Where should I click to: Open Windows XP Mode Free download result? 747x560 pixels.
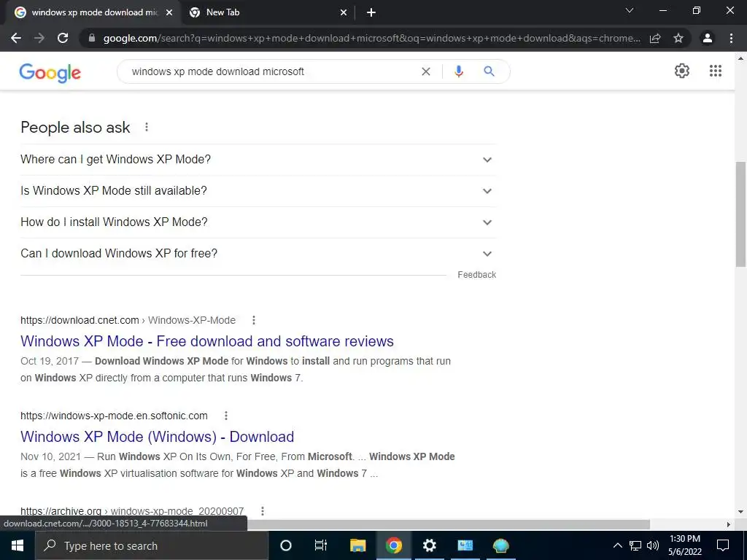(x=207, y=341)
